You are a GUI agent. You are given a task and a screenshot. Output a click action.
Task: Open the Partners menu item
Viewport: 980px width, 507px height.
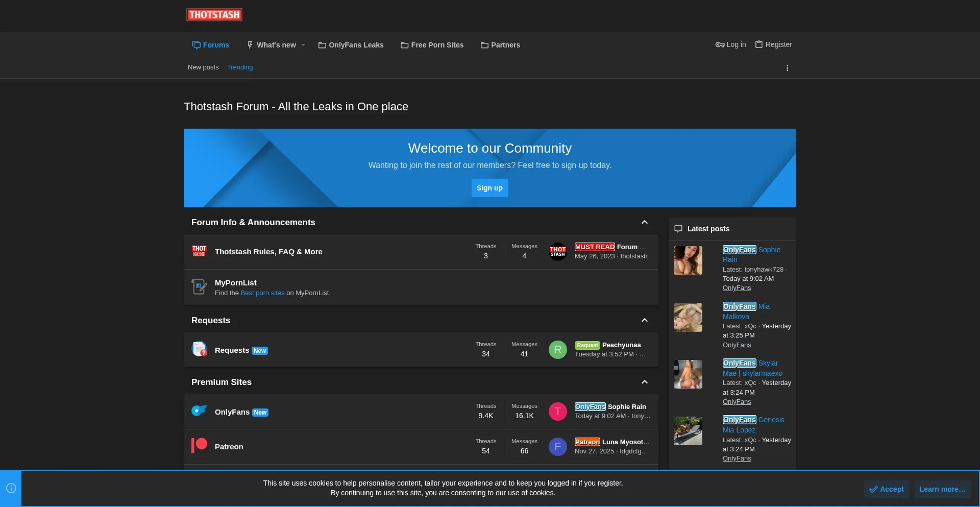(500, 45)
